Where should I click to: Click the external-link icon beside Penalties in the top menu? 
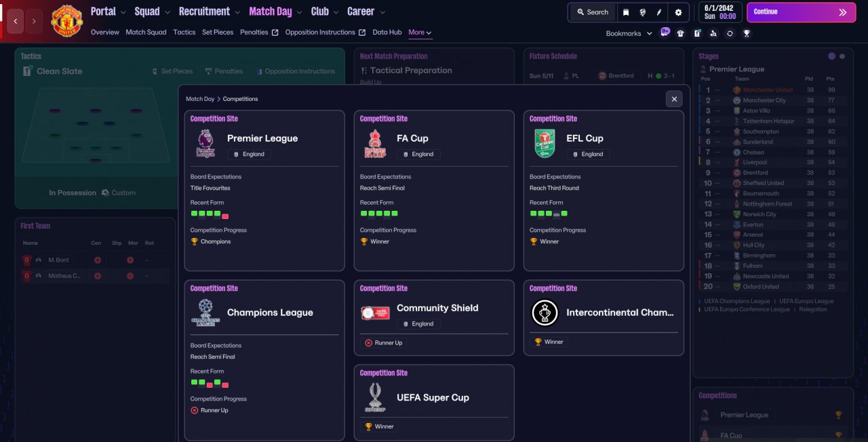[x=275, y=33]
